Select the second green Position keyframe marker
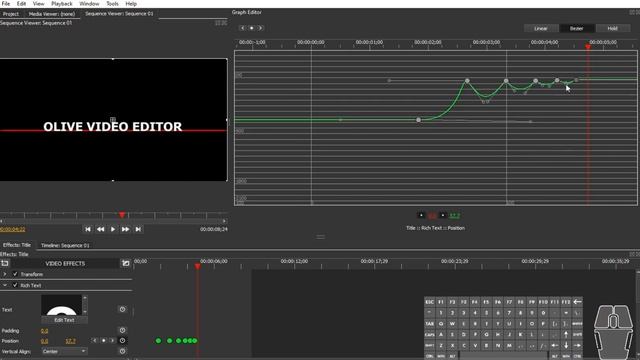 click(x=169, y=340)
